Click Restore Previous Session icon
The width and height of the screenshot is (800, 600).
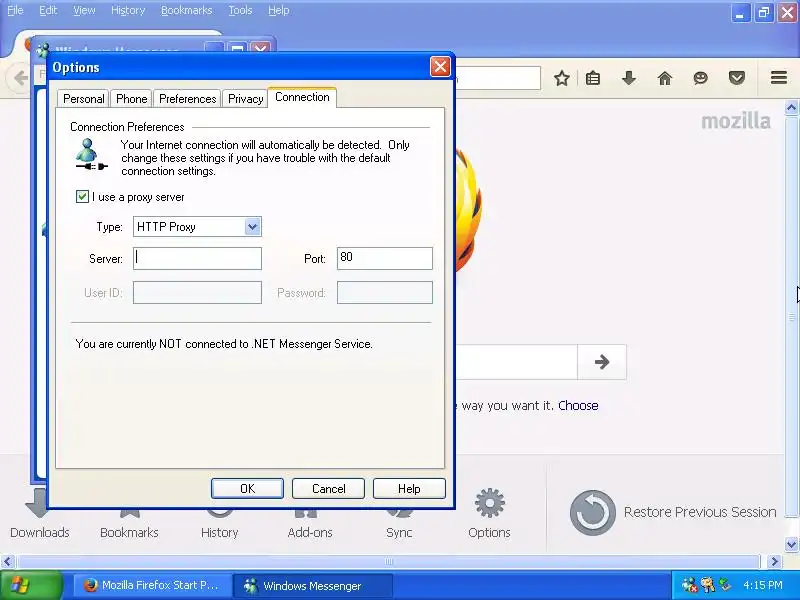592,512
